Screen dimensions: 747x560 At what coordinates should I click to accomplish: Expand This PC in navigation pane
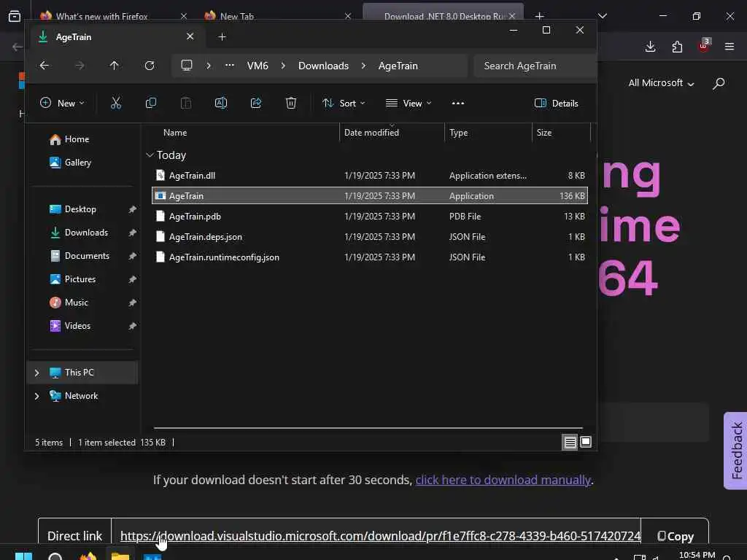click(x=36, y=373)
